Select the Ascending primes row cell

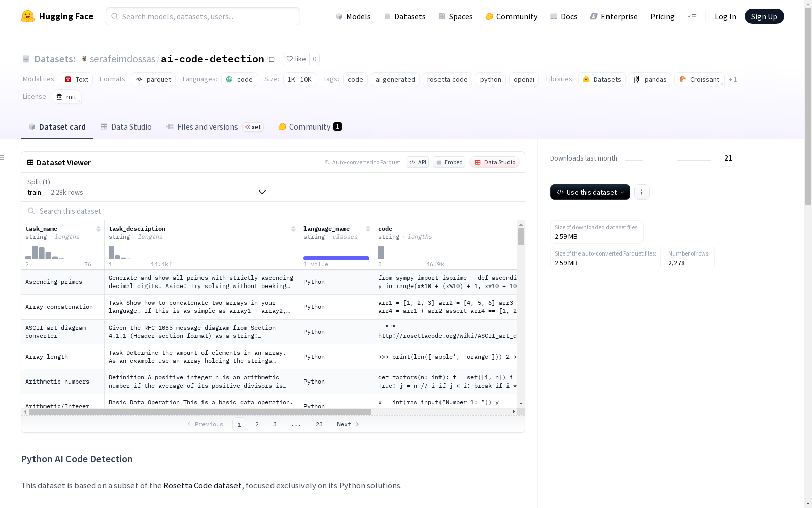point(63,282)
